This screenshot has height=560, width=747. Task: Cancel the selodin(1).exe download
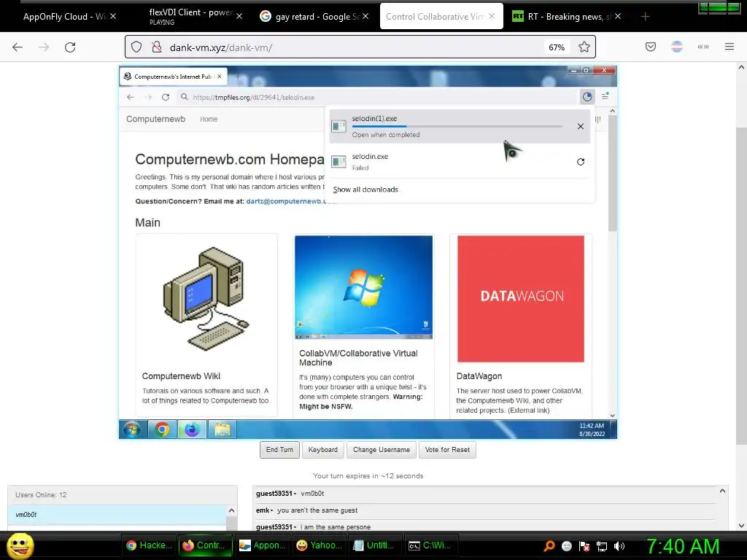[x=580, y=126]
